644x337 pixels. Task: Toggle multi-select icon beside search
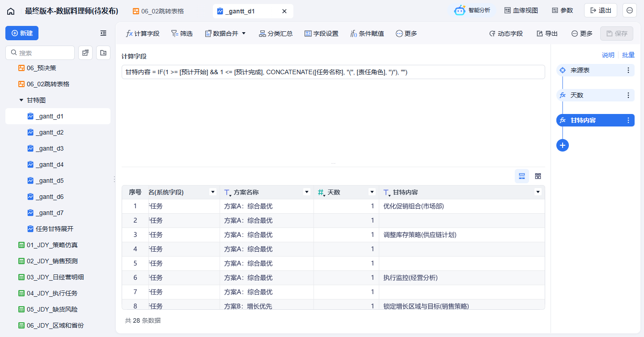click(x=85, y=53)
